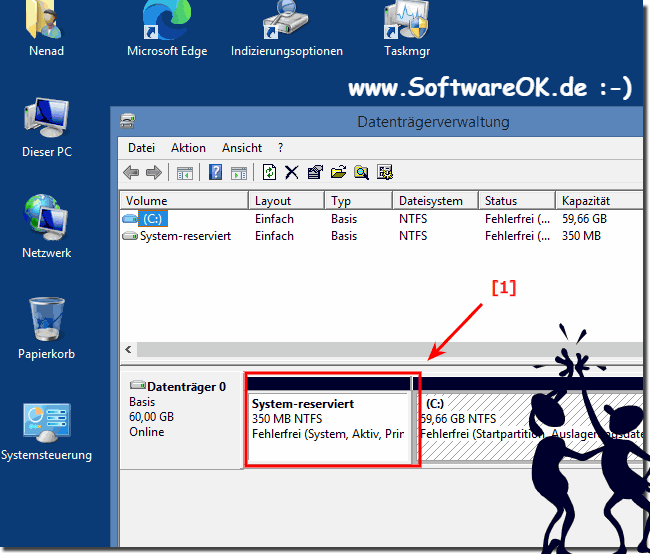The height and width of the screenshot is (554, 650).
Task: Click the Open folder toolbar icon
Action: point(338,172)
